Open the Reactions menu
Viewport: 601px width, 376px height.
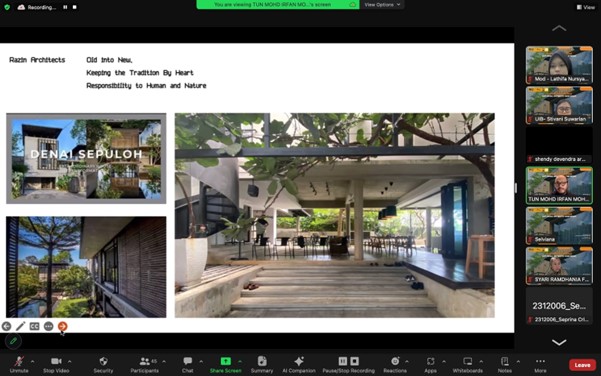point(395,361)
